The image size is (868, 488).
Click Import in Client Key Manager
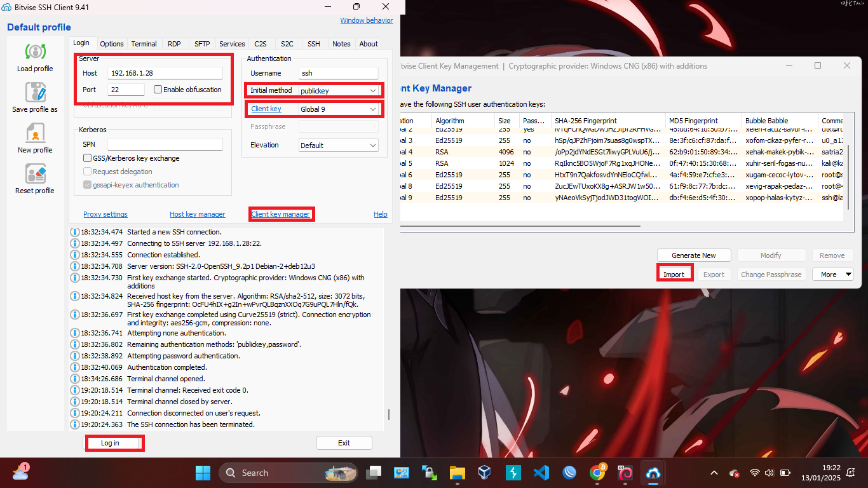pos(674,274)
